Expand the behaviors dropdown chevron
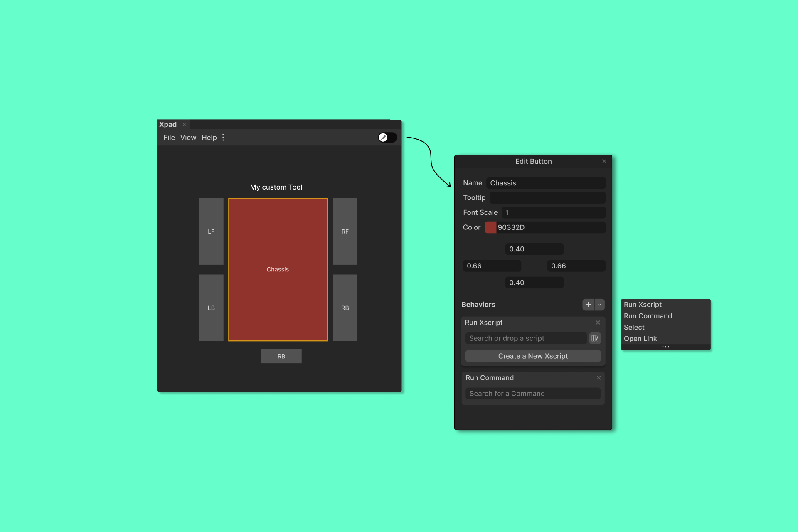This screenshot has height=532, width=798. click(x=599, y=305)
